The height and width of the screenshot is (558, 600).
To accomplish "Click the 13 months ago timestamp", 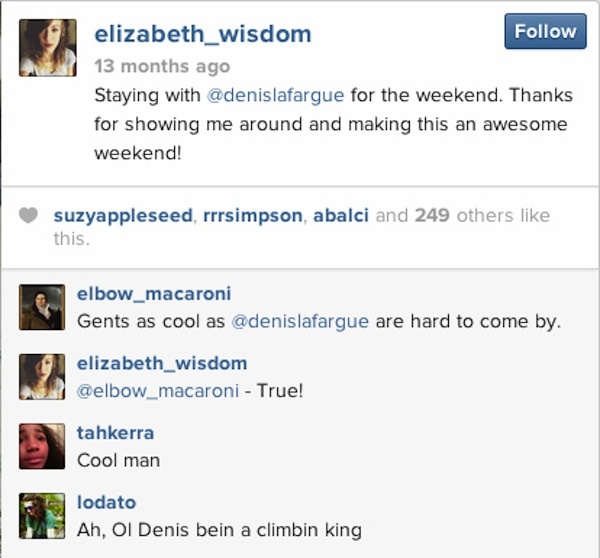I will coord(161,67).
